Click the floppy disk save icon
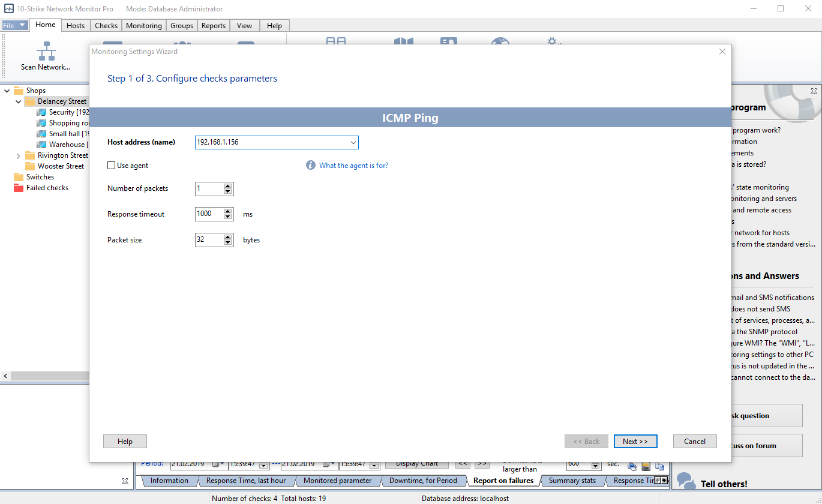The width and height of the screenshot is (822, 504). [646, 466]
